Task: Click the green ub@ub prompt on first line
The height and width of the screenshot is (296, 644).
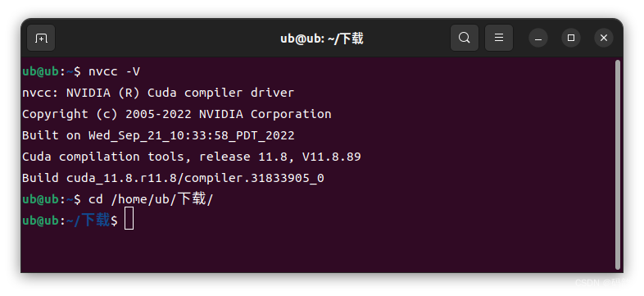Action: click(x=41, y=71)
